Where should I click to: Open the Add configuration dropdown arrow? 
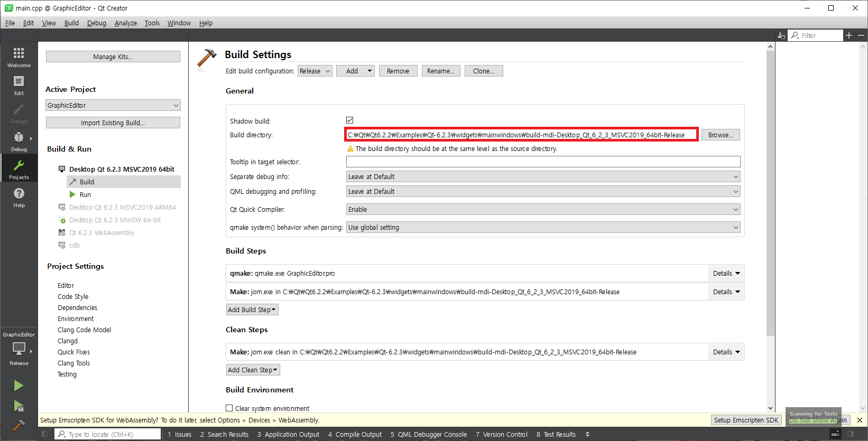point(370,71)
